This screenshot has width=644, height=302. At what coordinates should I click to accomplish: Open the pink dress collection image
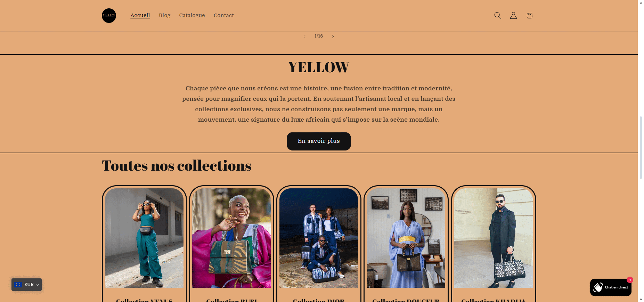click(x=231, y=238)
